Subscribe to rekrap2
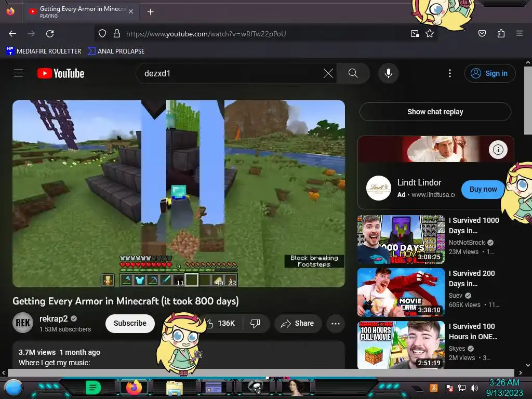 click(130, 323)
